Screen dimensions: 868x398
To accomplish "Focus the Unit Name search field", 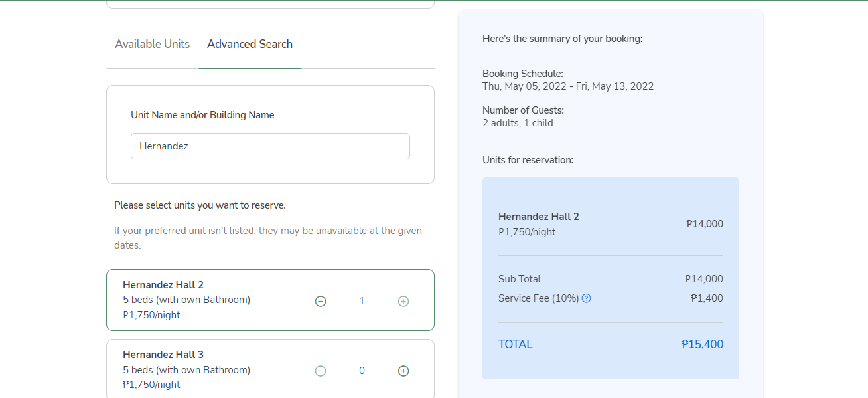I will [270, 146].
